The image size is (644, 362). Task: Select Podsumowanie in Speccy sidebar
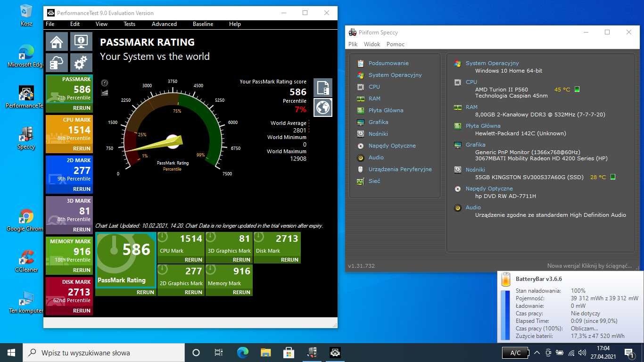click(388, 63)
